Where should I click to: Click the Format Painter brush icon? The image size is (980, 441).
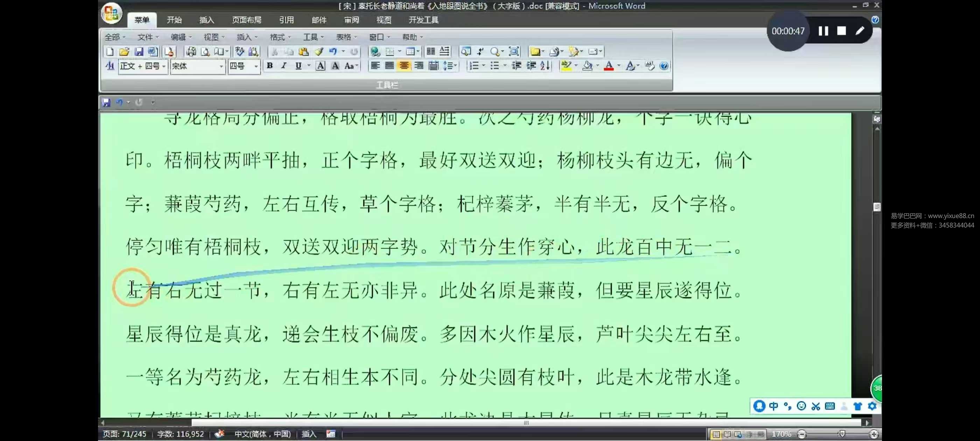tap(319, 51)
